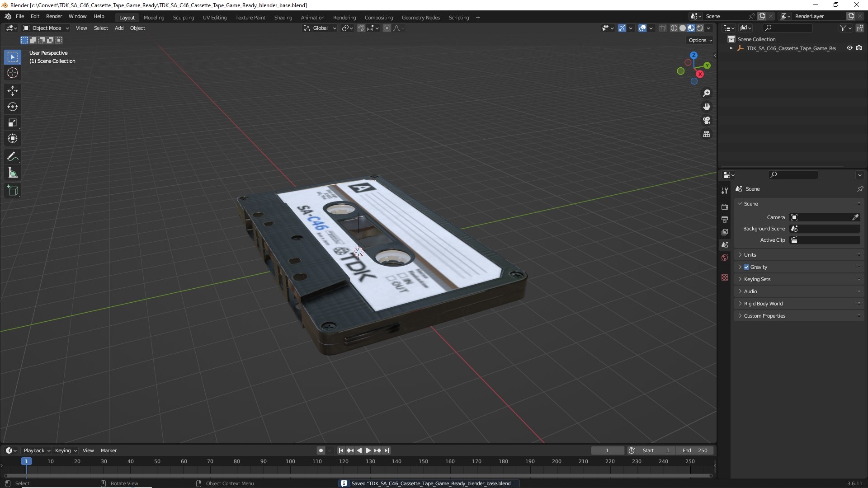Switch to material preview shading
This screenshot has height=488, width=868.
(x=691, y=28)
